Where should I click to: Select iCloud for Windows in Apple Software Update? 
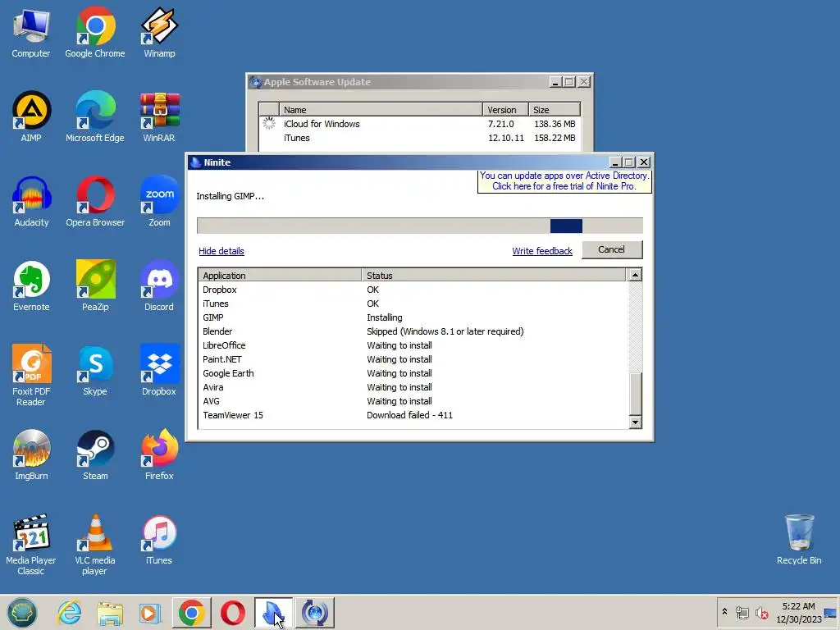point(419,124)
